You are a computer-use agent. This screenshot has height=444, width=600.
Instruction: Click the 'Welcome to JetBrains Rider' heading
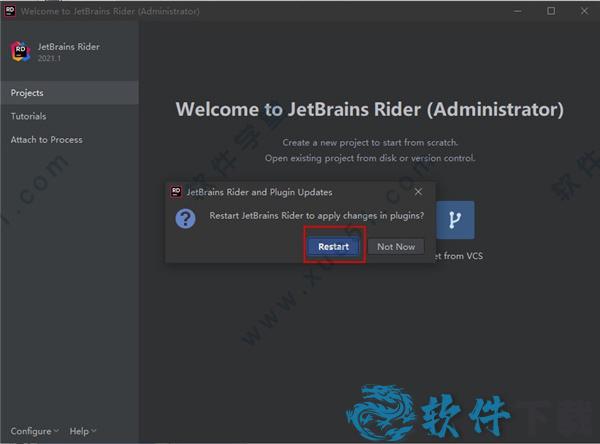[369, 109]
